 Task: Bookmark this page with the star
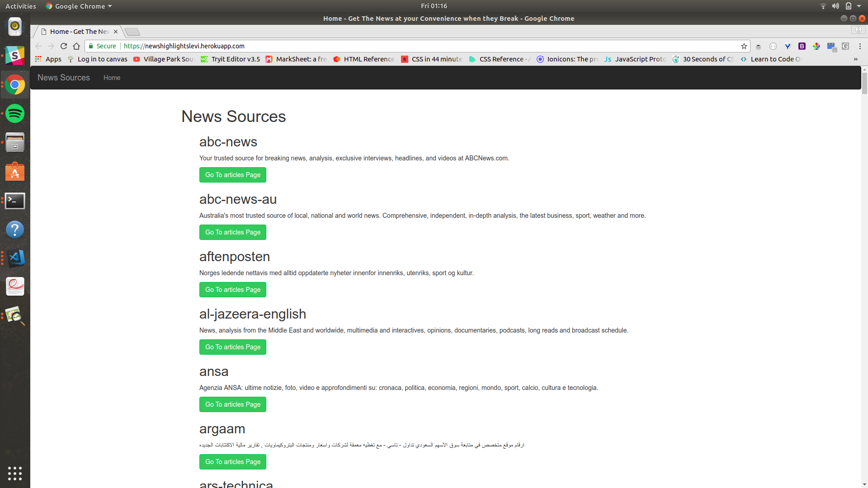click(744, 46)
